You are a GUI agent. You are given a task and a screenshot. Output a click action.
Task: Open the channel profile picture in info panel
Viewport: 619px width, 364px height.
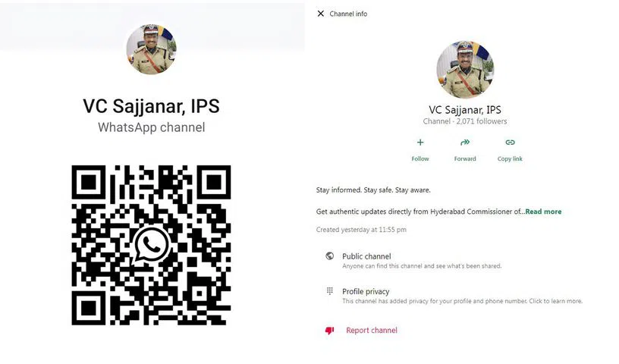465,69
